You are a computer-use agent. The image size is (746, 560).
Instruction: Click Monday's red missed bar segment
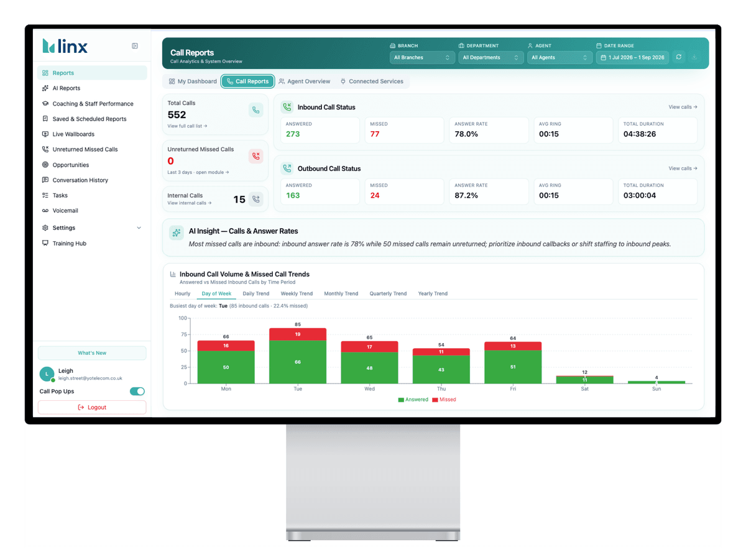coord(226,346)
